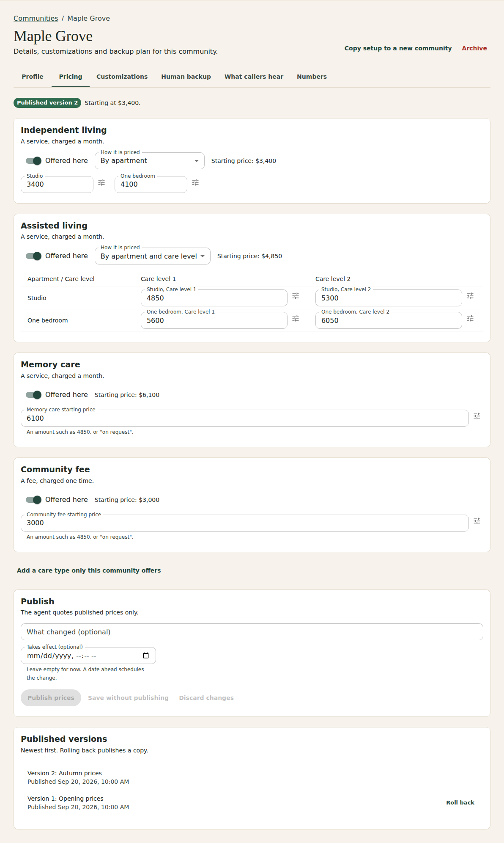
Task: Click Community fee starting price field 3000
Action: pos(244,523)
